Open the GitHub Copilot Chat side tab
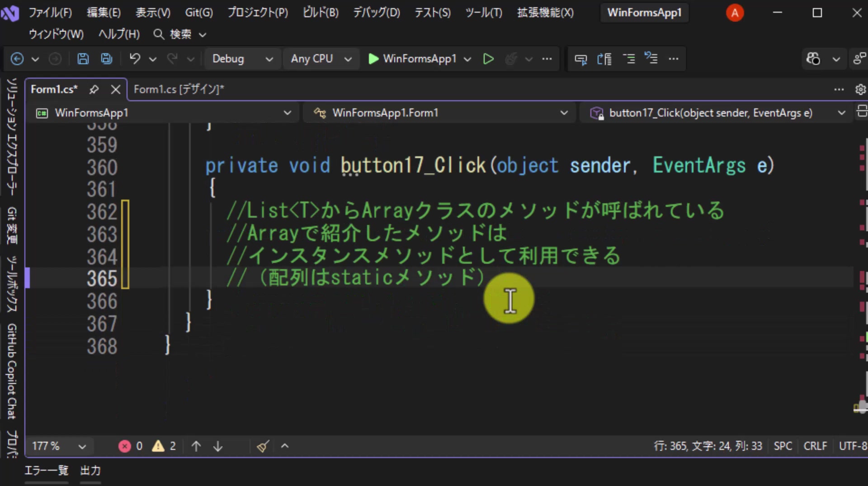 pos(12,371)
